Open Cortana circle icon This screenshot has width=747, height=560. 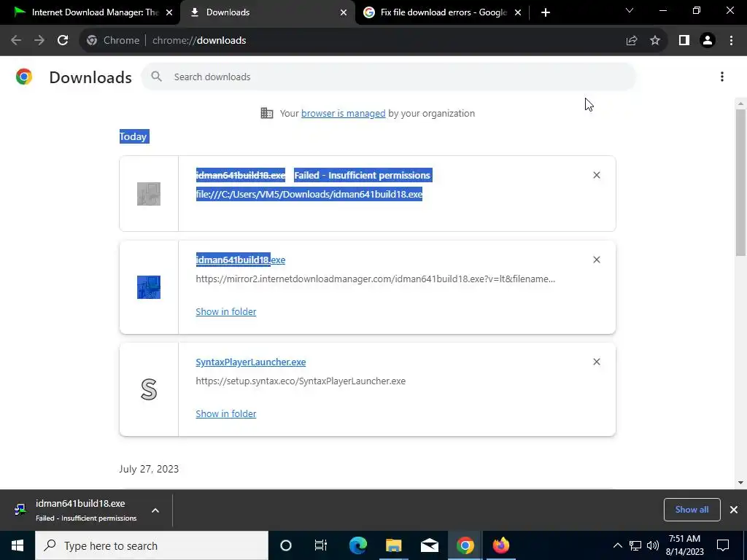tap(285, 545)
